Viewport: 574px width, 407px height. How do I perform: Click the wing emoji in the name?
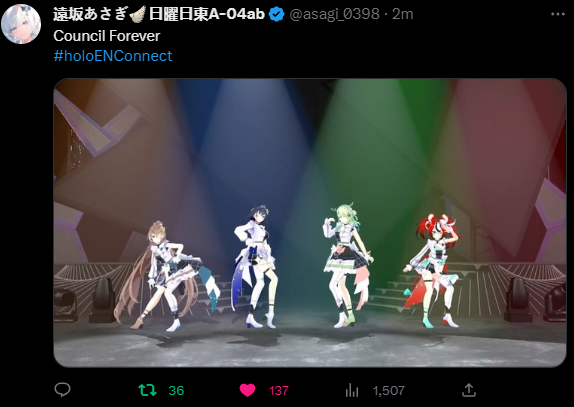pyautogui.click(x=137, y=14)
